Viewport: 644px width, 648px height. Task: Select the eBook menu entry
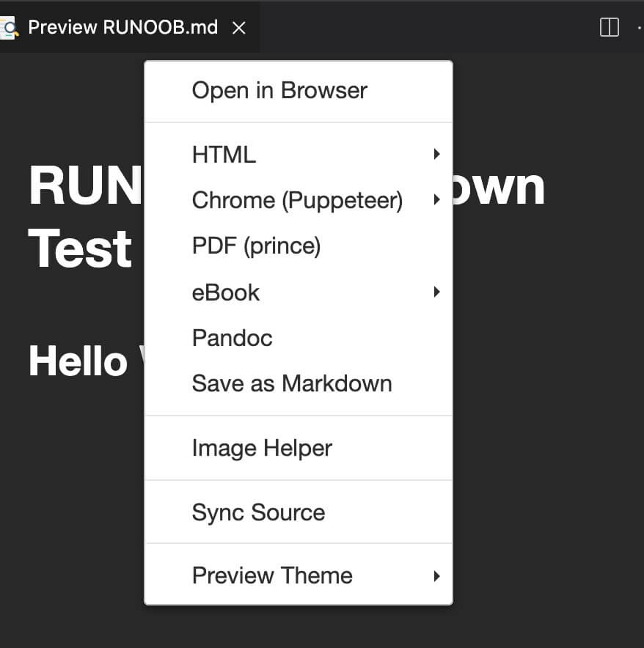pyautogui.click(x=226, y=292)
